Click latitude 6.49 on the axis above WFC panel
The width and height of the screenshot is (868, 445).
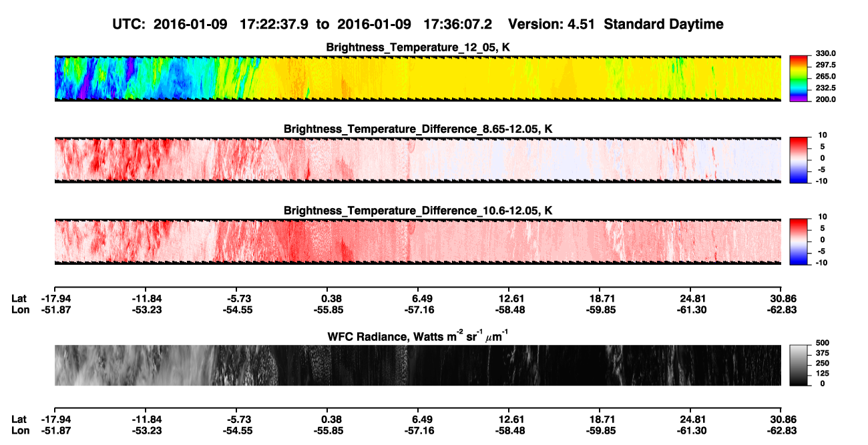click(422, 298)
